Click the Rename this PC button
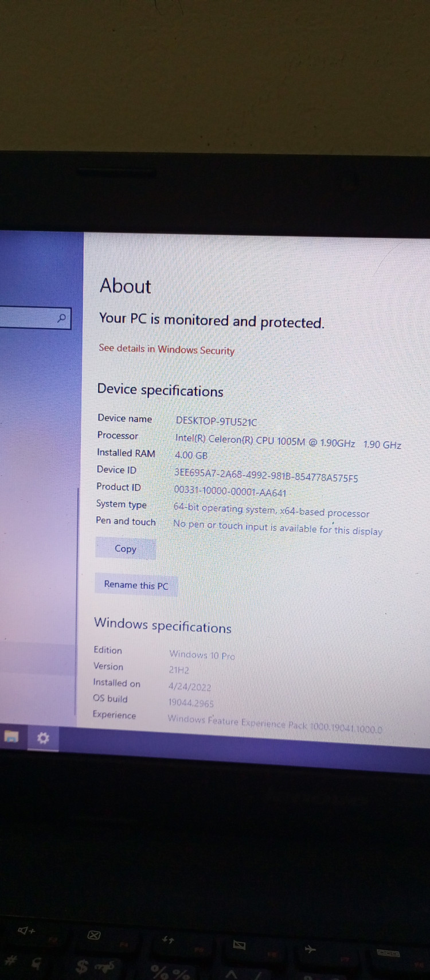The width and height of the screenshot is (430, 980). [136, 585]
